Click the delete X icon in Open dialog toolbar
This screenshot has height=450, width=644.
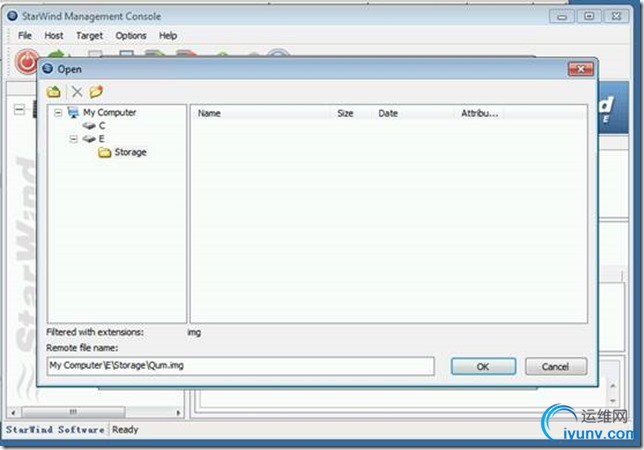point(77,92)
